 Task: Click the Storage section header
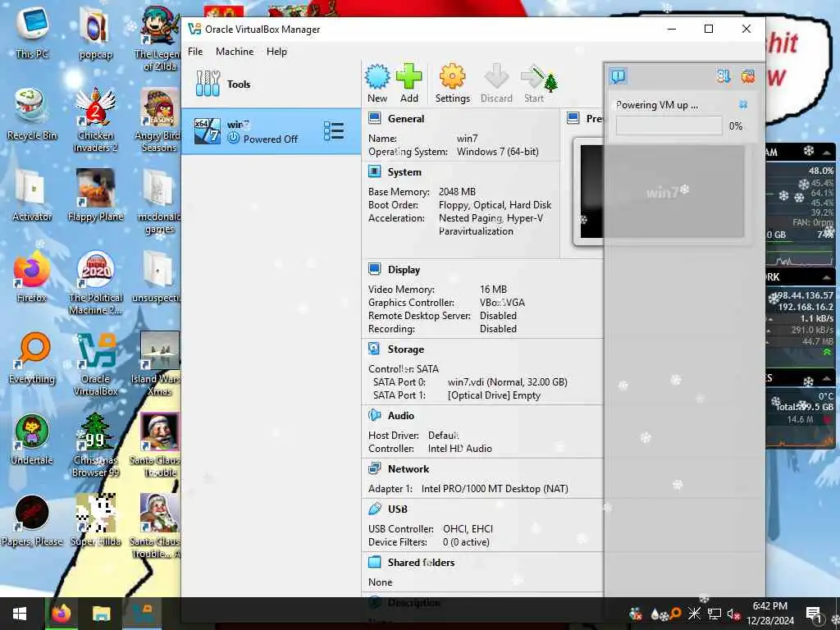[x=405, y=349]
